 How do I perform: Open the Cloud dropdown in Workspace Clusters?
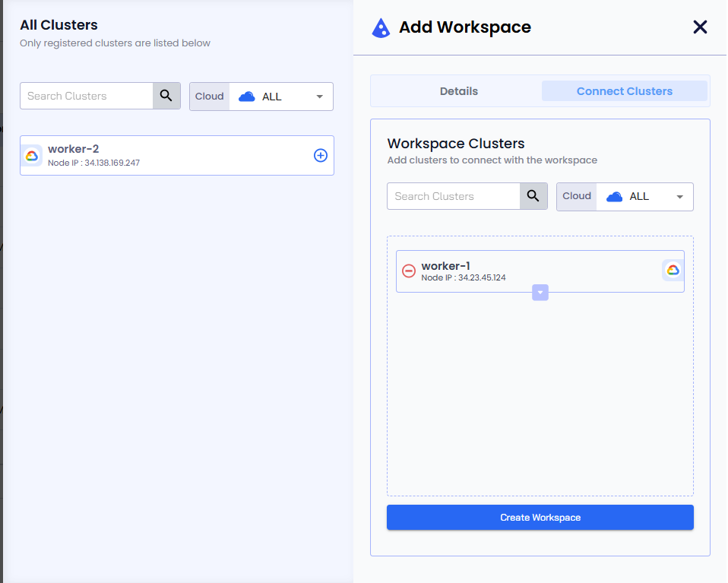[679, 196]
